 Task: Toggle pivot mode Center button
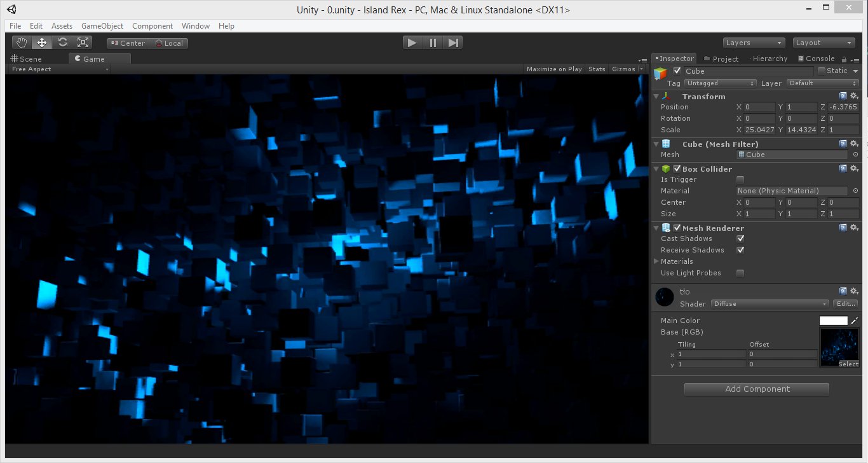[127, 43]
